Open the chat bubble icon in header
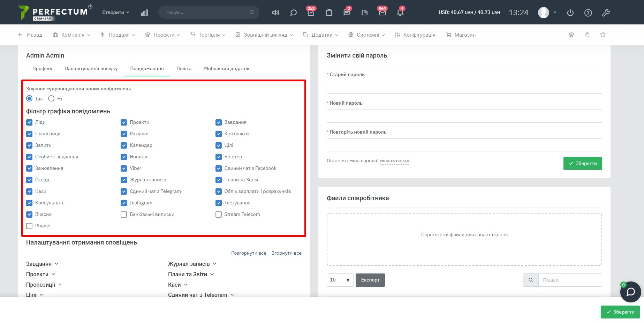Image resolution: width=644 pixels, height=323 pixels. click(293, 13)
